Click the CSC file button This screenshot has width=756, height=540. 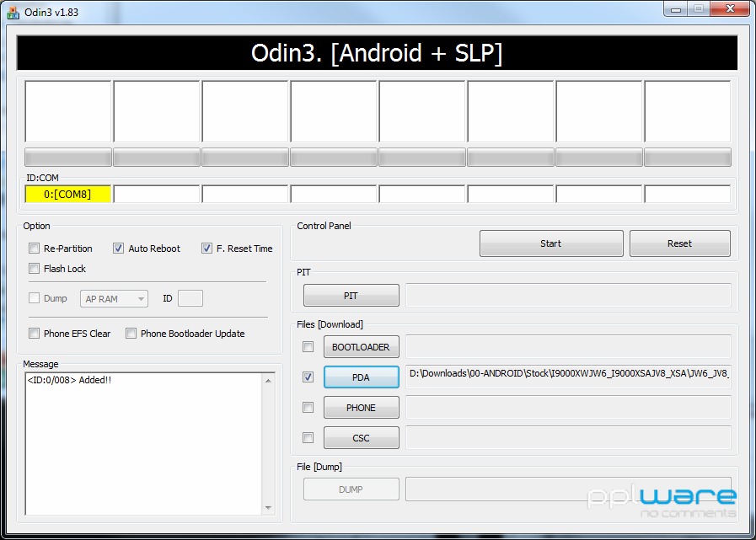click(361, 438)
